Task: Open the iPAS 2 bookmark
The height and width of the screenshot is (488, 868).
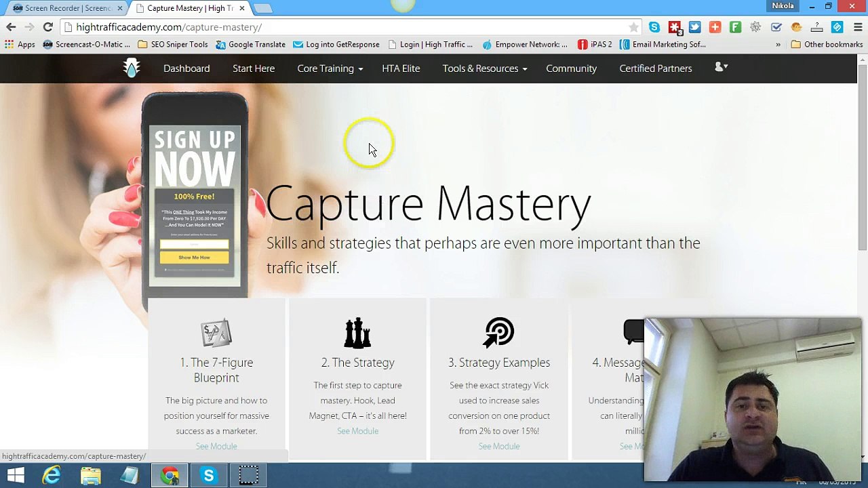Action: [595, 45]
